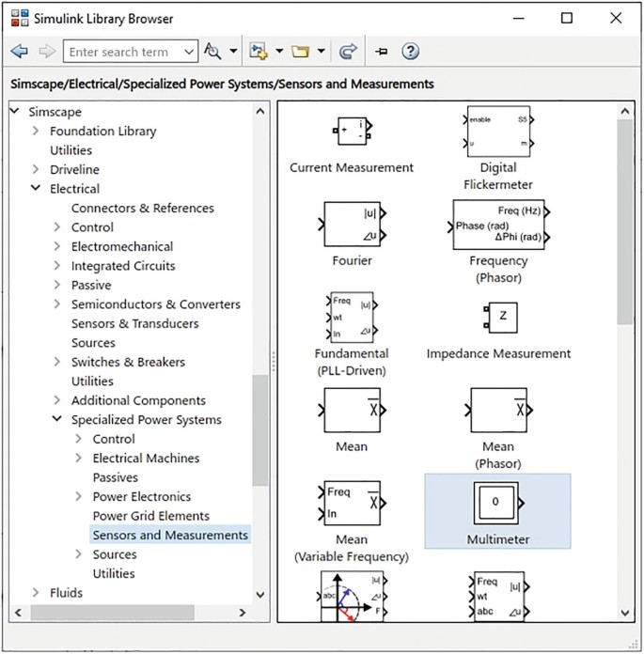The image size is (644, 654).
Task: Open the new model dropdown arrow
Action: click(279, 52)
